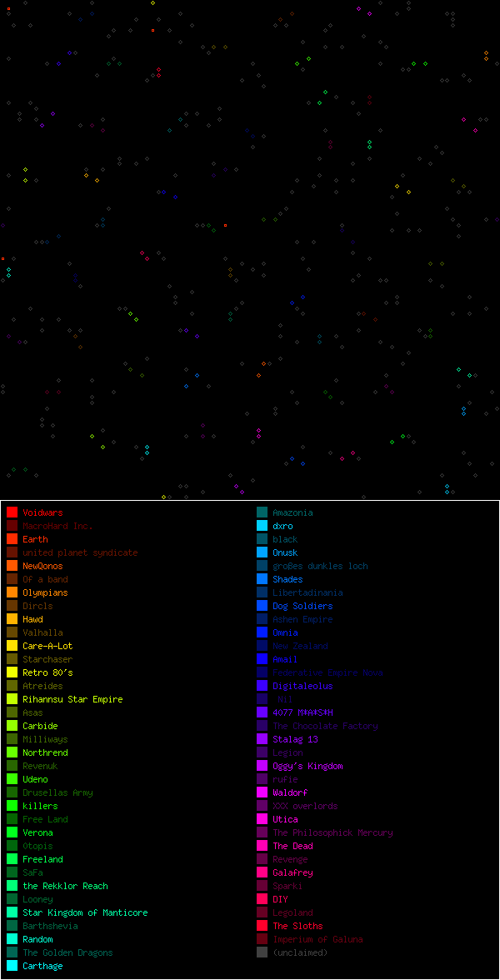Image resolution: width=500 pixels, height=980 pixels.
Task: Click the 'Starchaser' label
Action: 48,659
